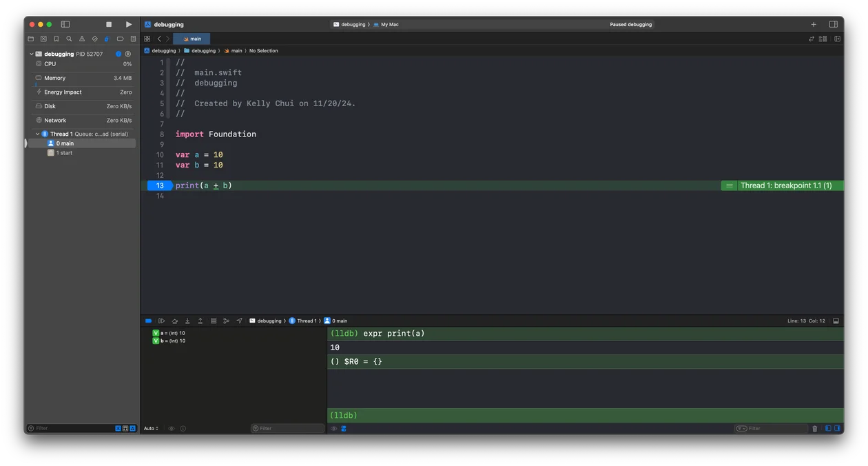
Task: Click the 'Thread 1: breakpoint 1.1 (1)' annotation
Action: [x=786, y=185]
